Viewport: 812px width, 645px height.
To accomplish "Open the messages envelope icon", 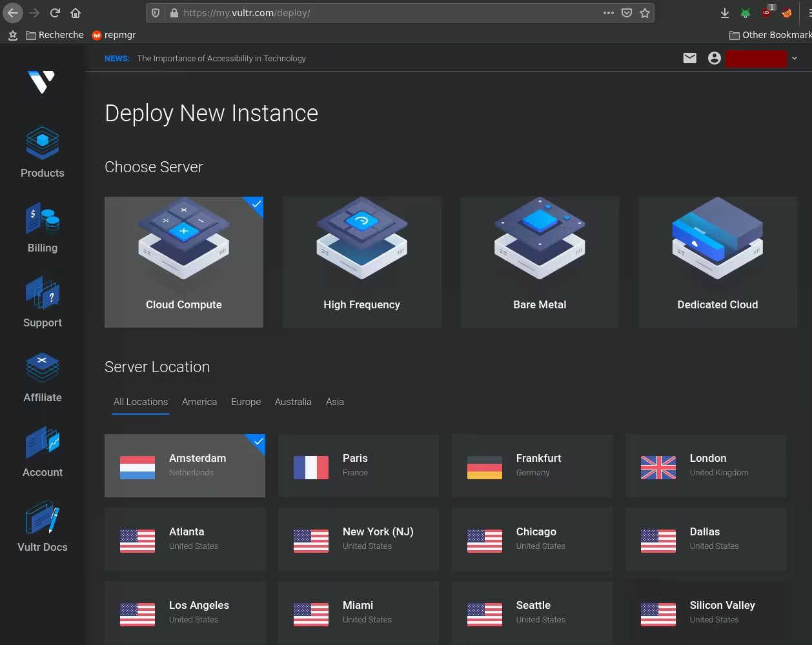I will pyautogui.click(x=690, y=58).
